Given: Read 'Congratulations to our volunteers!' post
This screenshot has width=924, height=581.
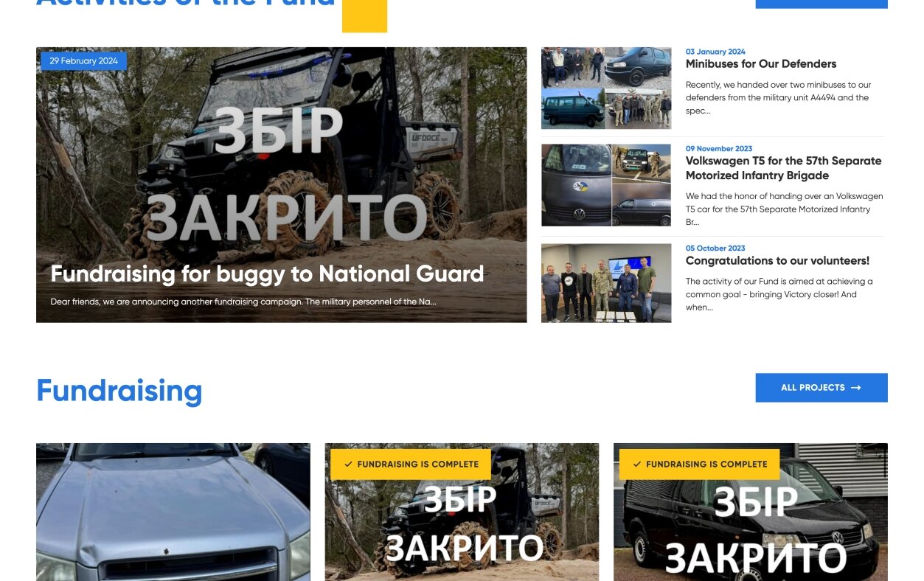Looking at the screenshot, I should (777, 261).
